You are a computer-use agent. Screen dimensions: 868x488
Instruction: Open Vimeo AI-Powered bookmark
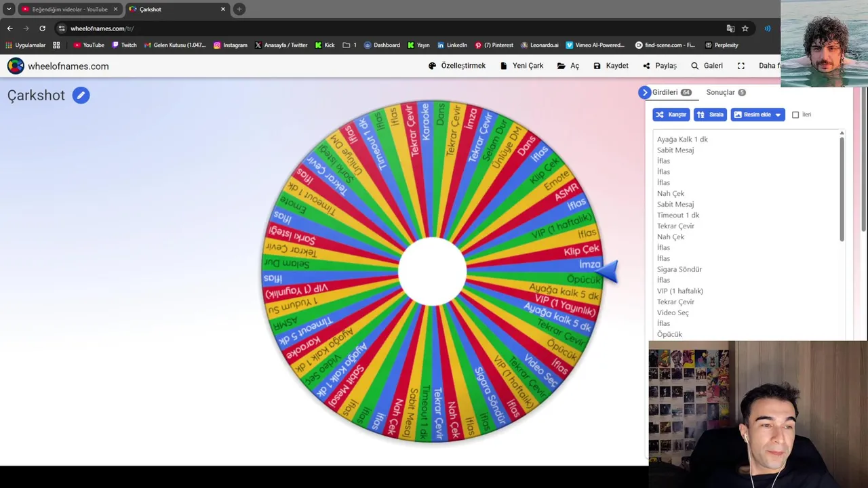[x=595, y=45]
